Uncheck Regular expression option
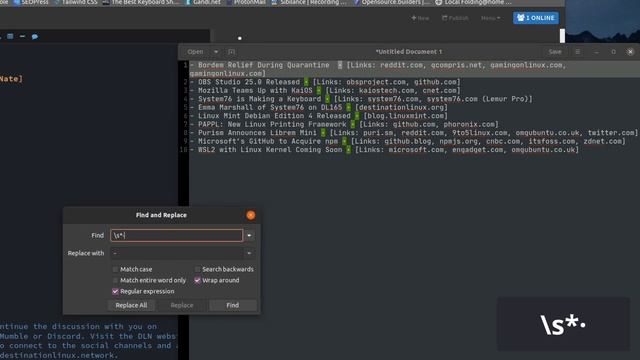 coord(143,291)
